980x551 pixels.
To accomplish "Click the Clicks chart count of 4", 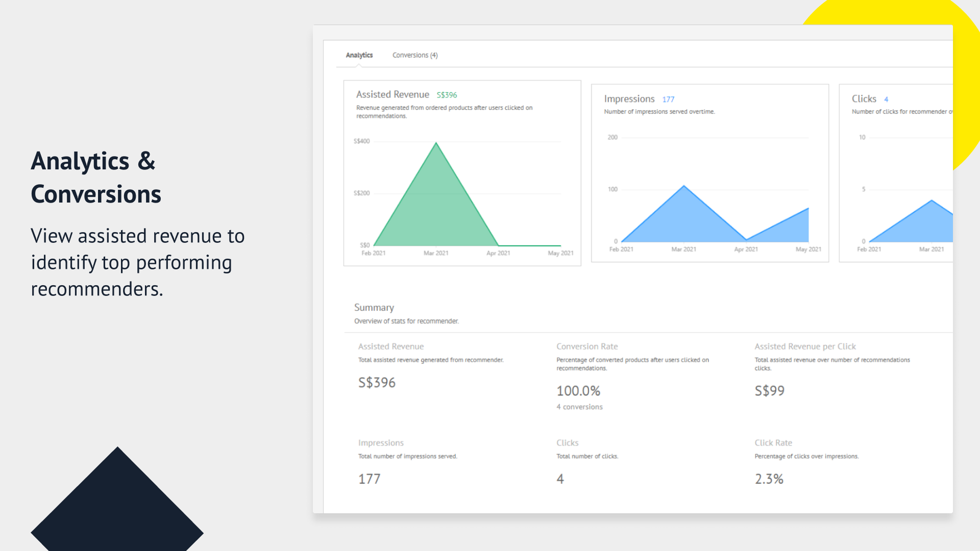I will pos(886,99).
